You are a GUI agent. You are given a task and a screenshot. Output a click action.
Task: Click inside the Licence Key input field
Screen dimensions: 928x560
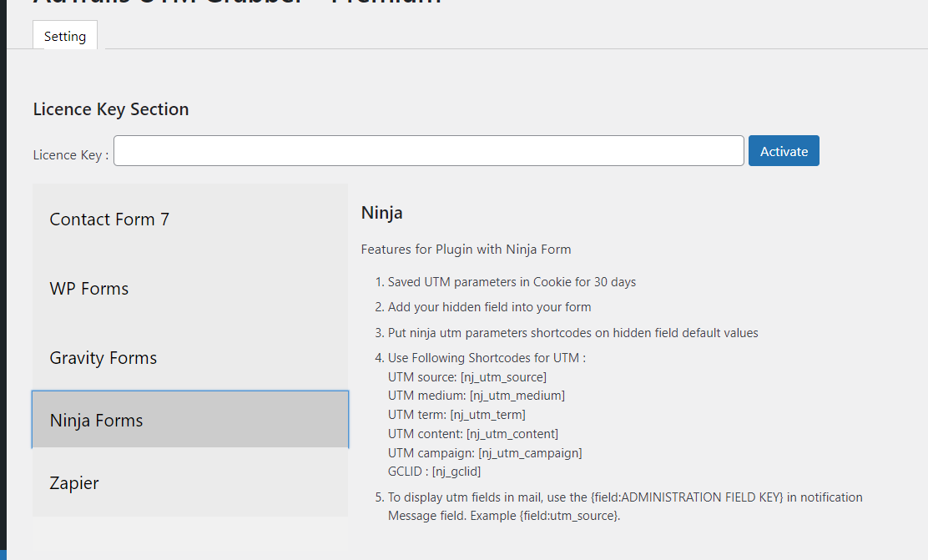[428, 150]
